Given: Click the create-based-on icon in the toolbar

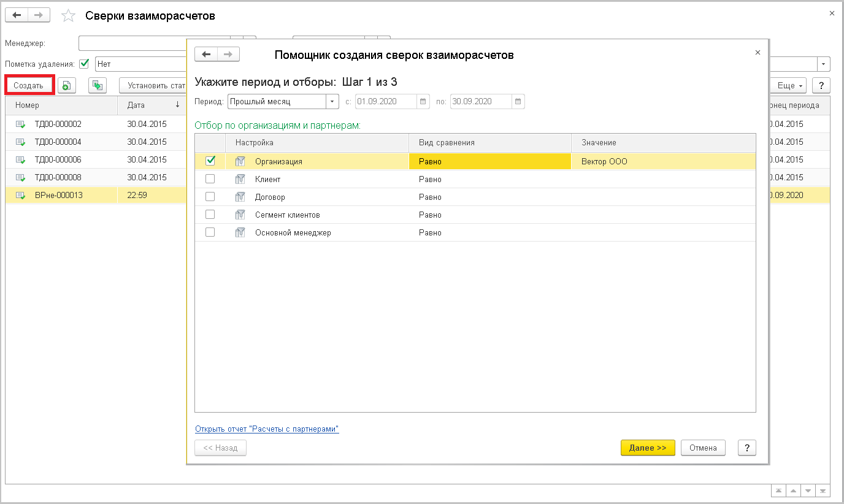Looking at the screenshot, I should 98,86.
